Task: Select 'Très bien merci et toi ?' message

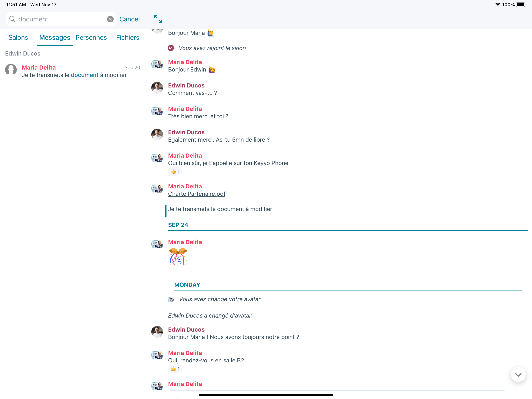Action: click(x=198, y=117)
